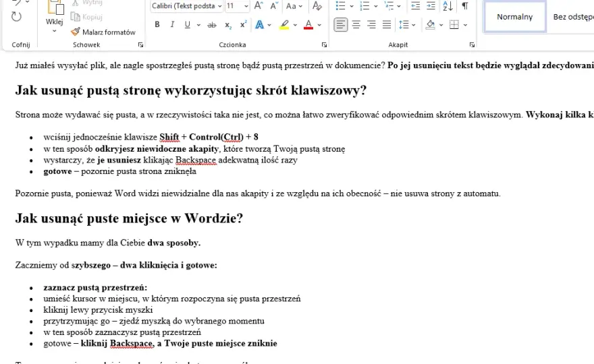Center the text
594x364 pixels.
coord(356,25)
